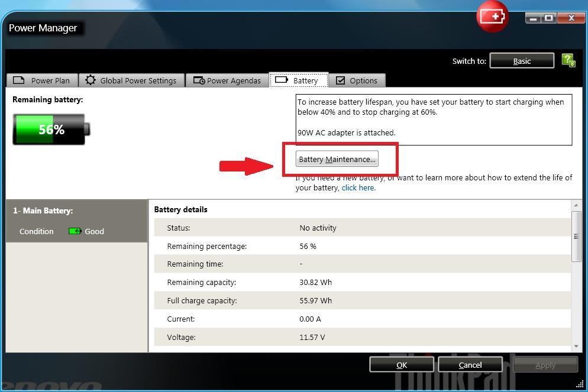Click the 56% remaining battery graphic
The height and width of the screenshot is (392, 588).
click(x=51, y=129)
